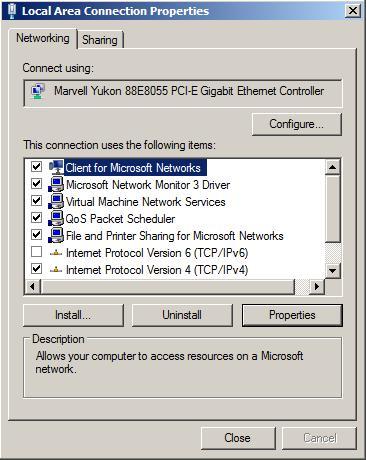366x460 pixels.
Task: Uncheck Internet Protocol Version 4 checkbox
Action: tap(36, 269)
